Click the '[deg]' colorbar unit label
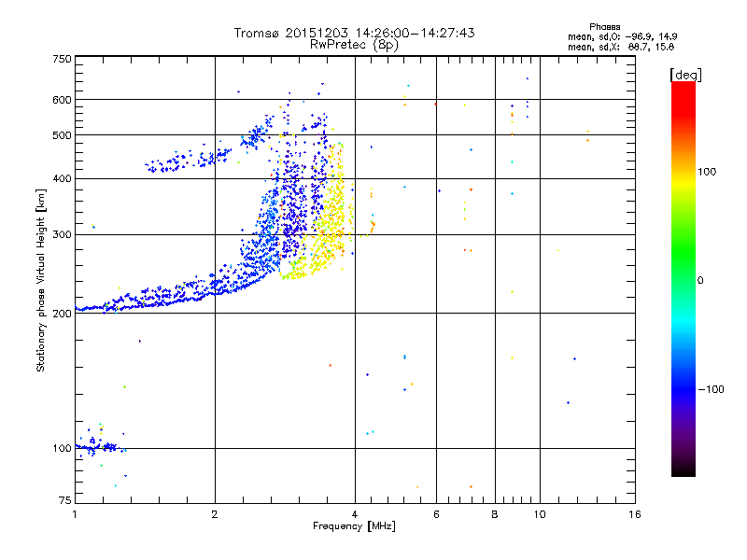The image size is (747, 560). click(x=685, y=75)
